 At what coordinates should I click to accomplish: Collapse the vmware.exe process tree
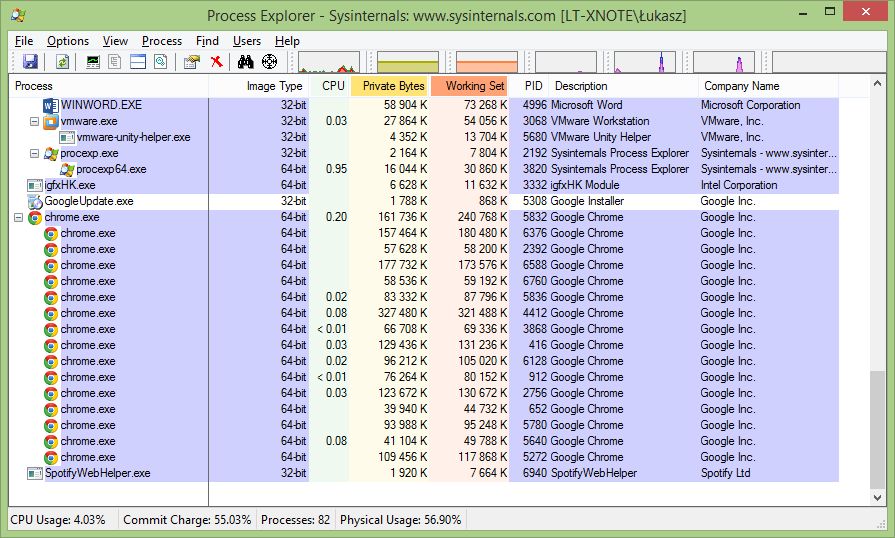(34, 122)
